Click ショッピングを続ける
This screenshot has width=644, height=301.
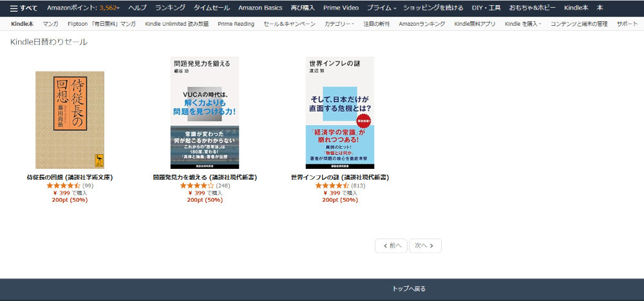(x=433, y=8)
